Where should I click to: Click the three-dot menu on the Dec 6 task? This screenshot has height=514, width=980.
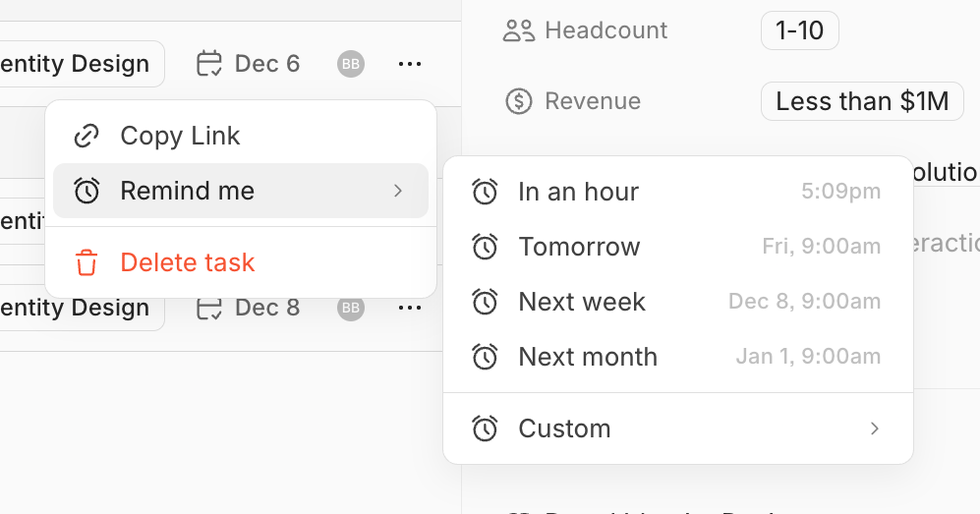410,65
